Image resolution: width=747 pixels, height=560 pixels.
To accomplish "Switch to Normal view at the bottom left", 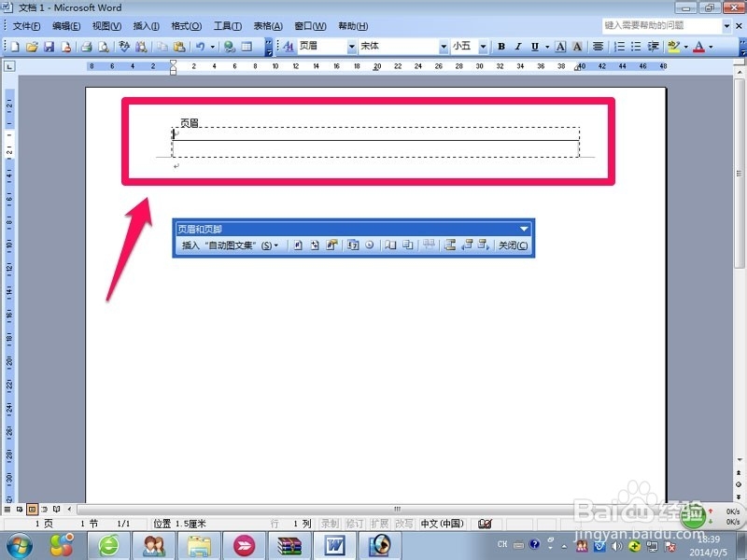I will [7, 510].
